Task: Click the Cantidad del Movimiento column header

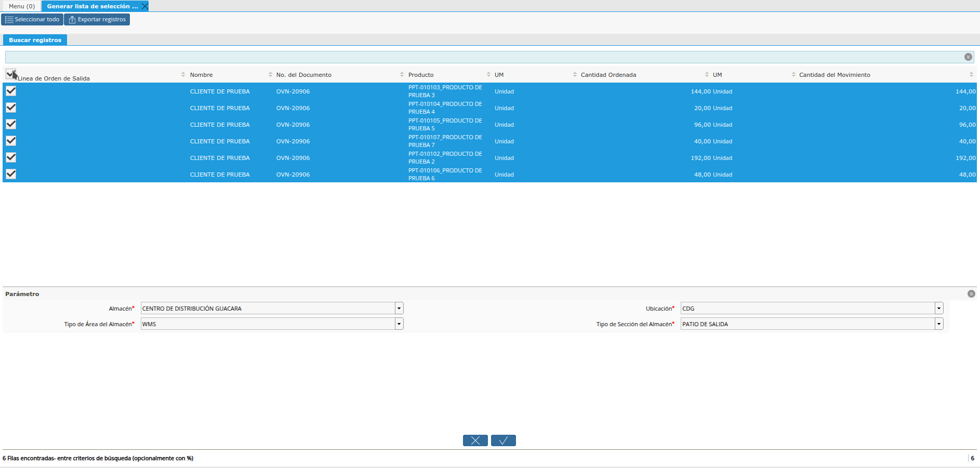Action: pyautogui.click(x=835, y=75)
